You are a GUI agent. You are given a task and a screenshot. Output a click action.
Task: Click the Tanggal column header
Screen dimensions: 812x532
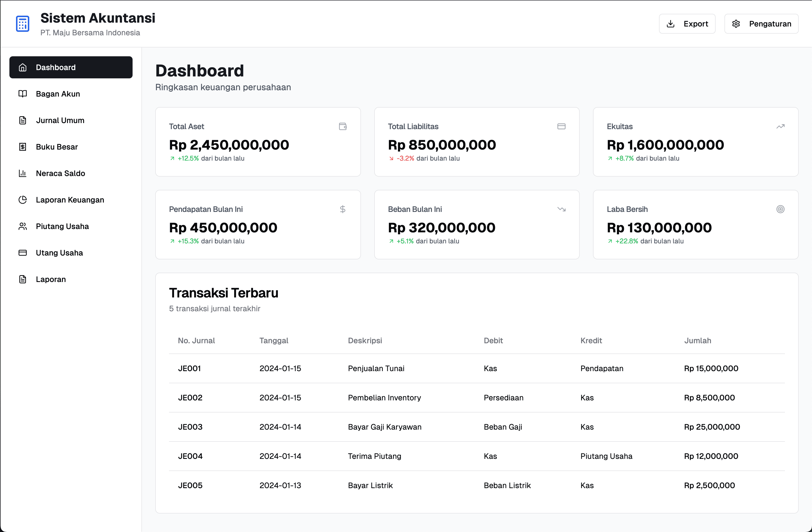[x=274, y=341]
